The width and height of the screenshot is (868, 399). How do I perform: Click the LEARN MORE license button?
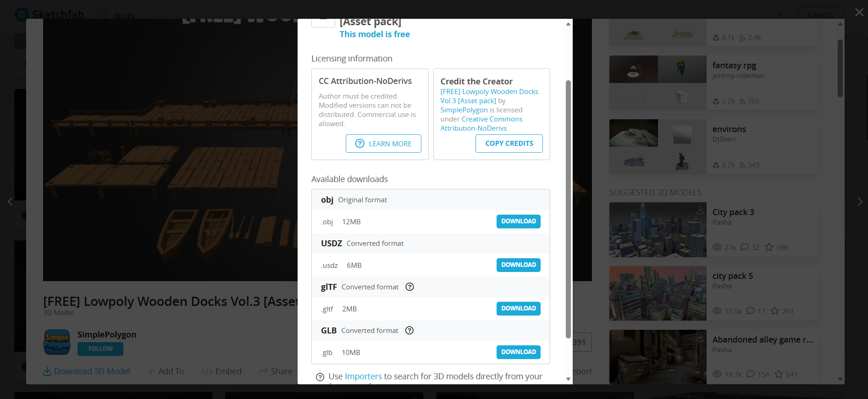[383, 144]
